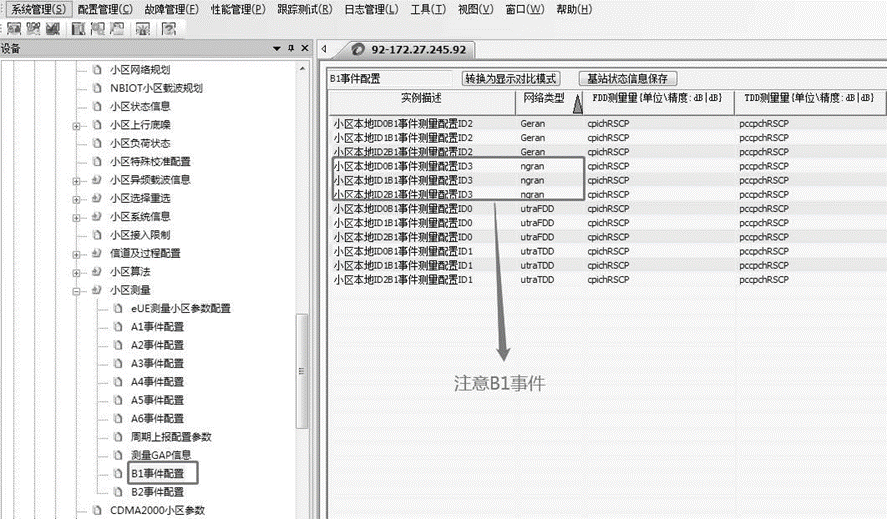Close the 设备 panel

pos(305,48)
